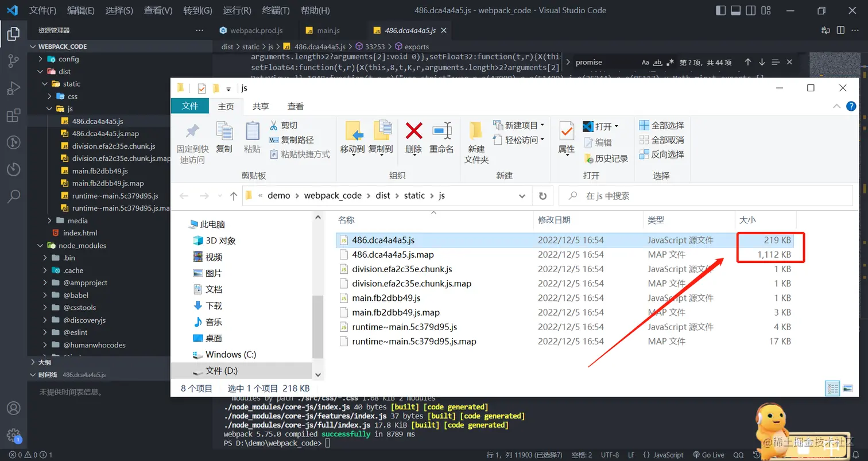The image size is (868, 461).
Task: Open the VS Code Explorer activity icon
Action: pyautogui.click(x=13, y=34)
